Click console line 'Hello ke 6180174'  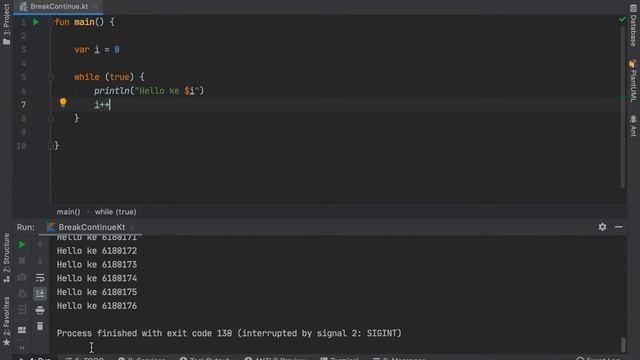(97, 278)
